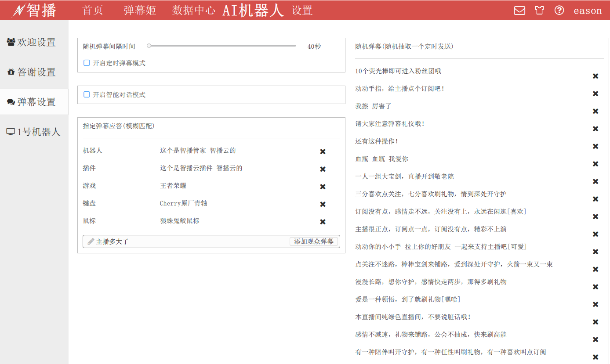Remove danmaku 漫漫长路，想你守护
610x364 pixels.
coord(595,287)
